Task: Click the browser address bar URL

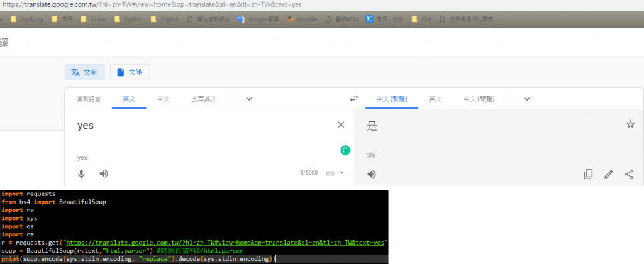Action: [152, 4]
